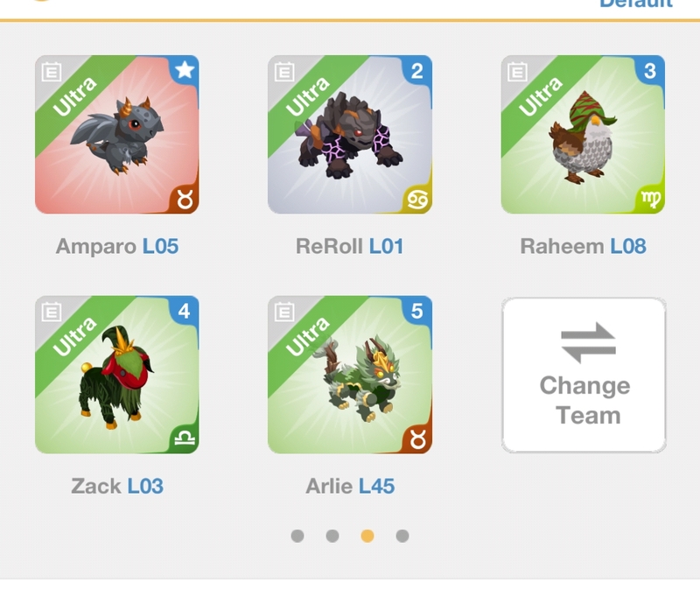Go to the fourth page dot
Screen dimensions: 700x597
(x=402, y=536)
